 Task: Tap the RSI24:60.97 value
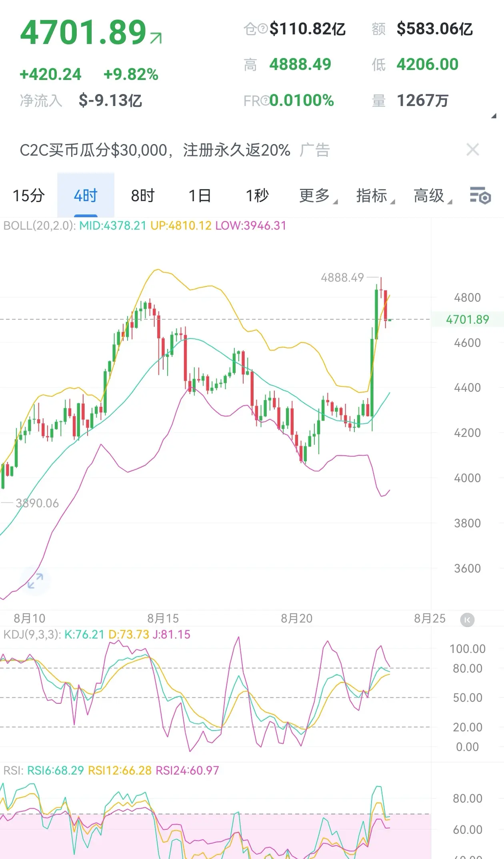(x=188, y=771)
